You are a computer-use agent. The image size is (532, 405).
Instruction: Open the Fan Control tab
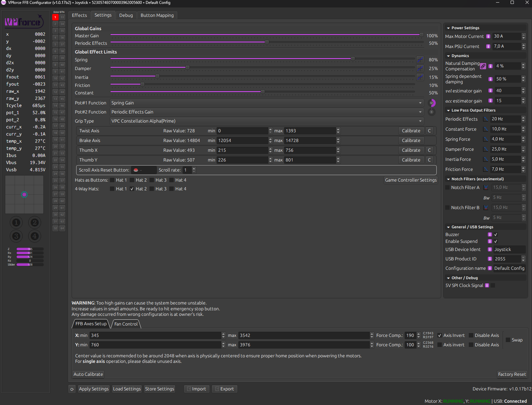[126, 324]
